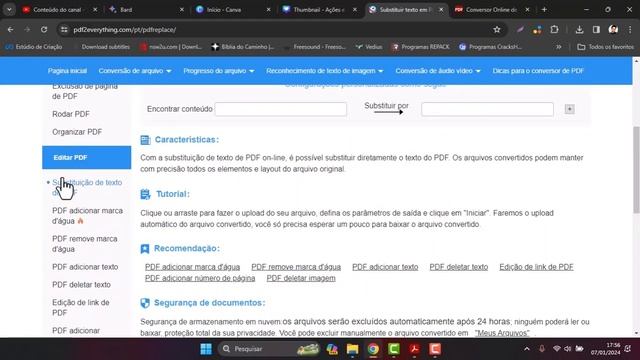Show hidden system tray icons
The image size is (640, 360).
tap(527, 349)
